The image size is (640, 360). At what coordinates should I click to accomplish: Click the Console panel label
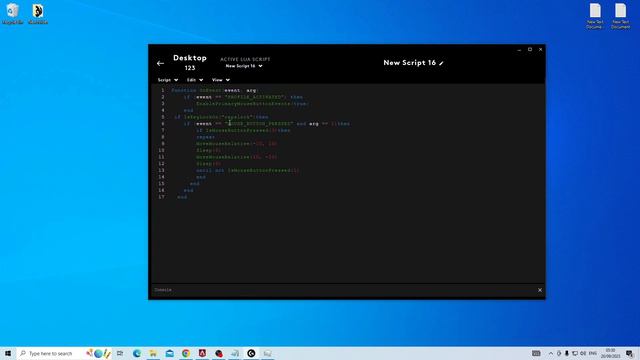(x=163, y=290)
